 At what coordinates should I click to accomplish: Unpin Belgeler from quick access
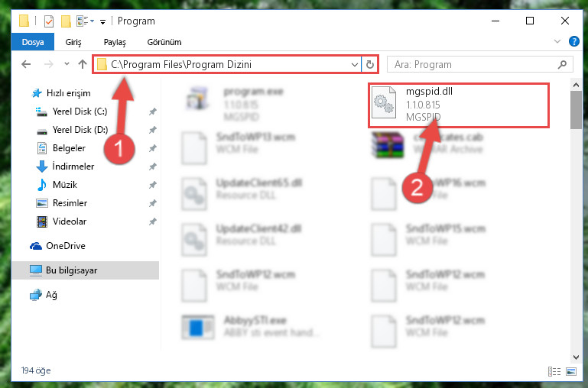click(152, 148)
